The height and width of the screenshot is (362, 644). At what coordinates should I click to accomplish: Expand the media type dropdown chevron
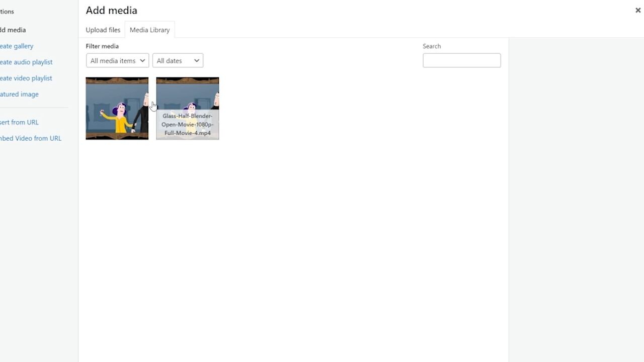[x=143, y=60]
